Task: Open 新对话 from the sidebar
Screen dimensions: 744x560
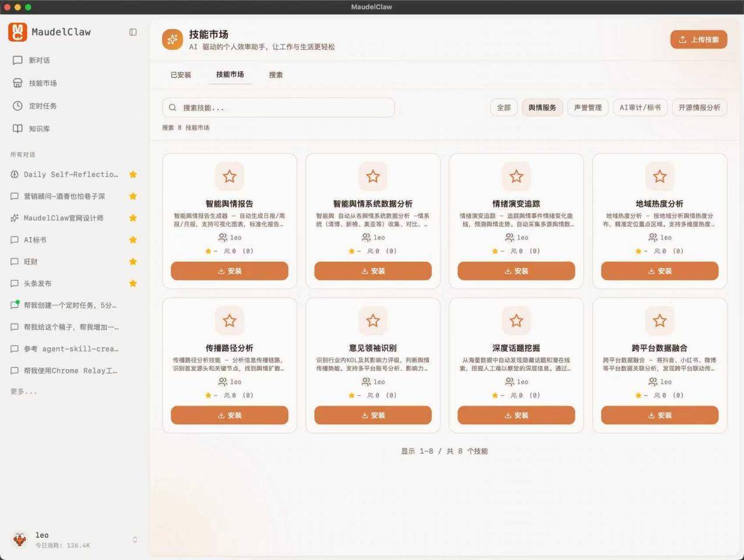Action: point(39,60)
